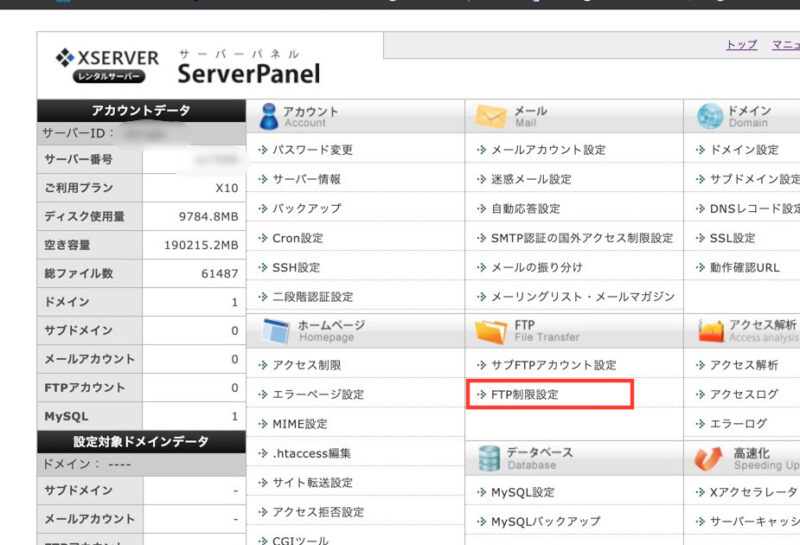Image resolution: width=800 pixels, height=545 pixels.
Task: Open 二段階認証設定 link
Action: click(312, 297)
